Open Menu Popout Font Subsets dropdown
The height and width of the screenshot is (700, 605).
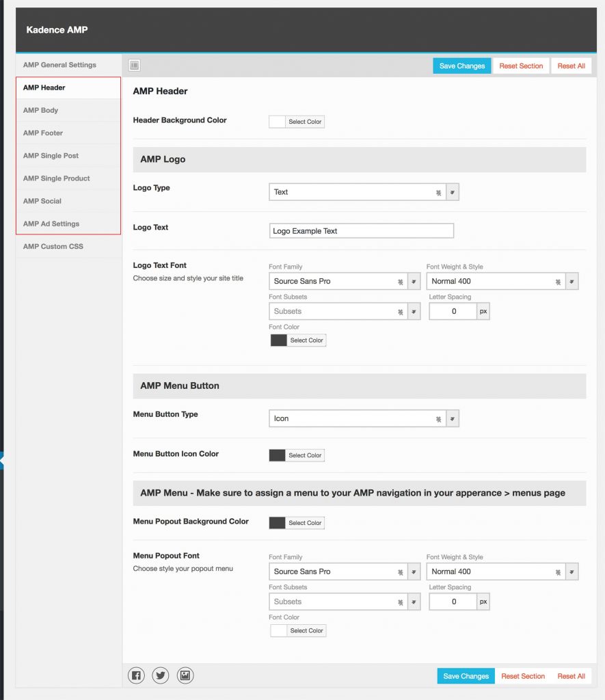pos(414,602)
